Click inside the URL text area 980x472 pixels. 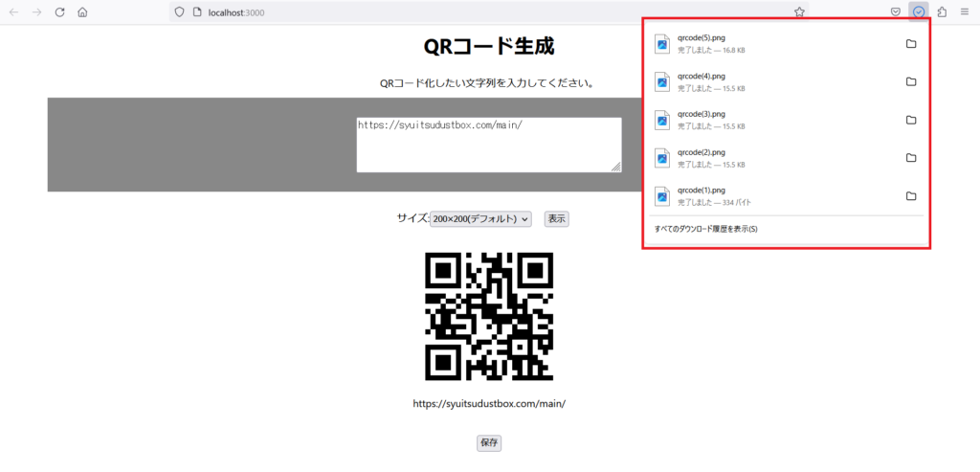coord(489,145)
